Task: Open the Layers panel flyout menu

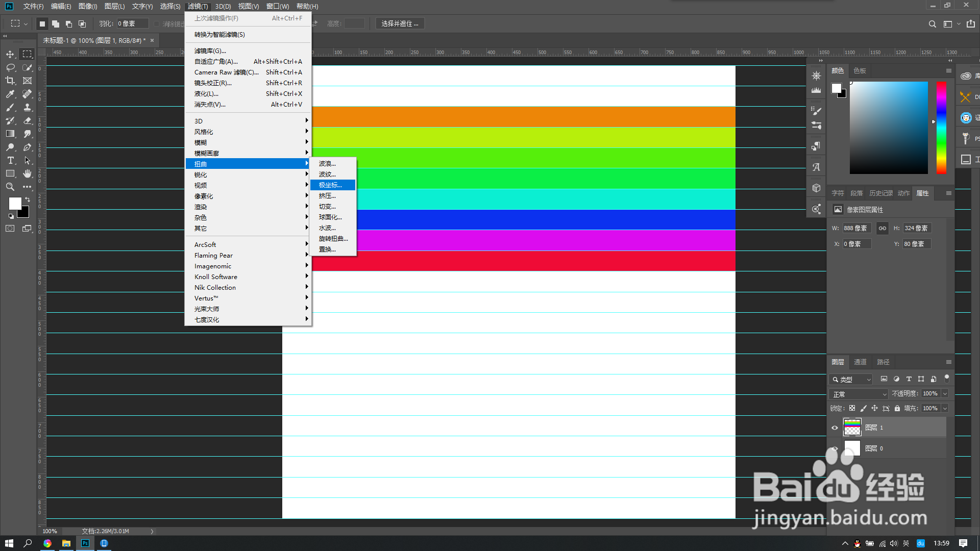Action: (x=949, y=362)
